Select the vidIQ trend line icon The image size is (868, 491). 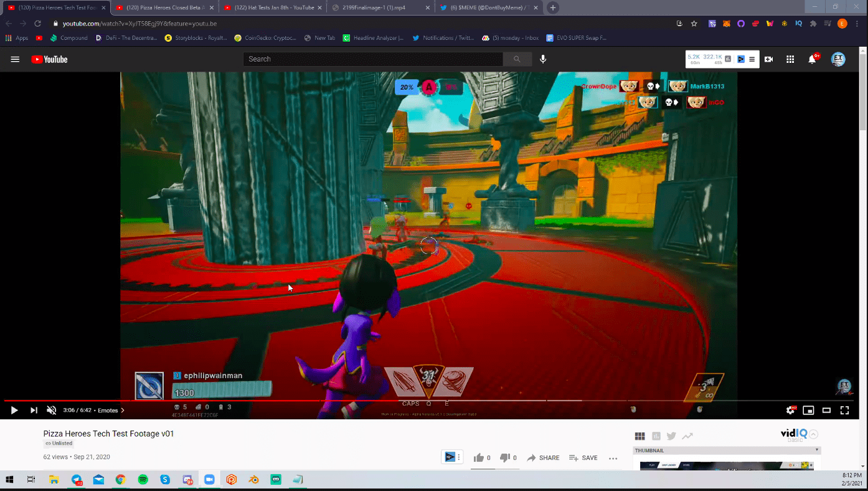pyautogui.click(x=687, y=436)
